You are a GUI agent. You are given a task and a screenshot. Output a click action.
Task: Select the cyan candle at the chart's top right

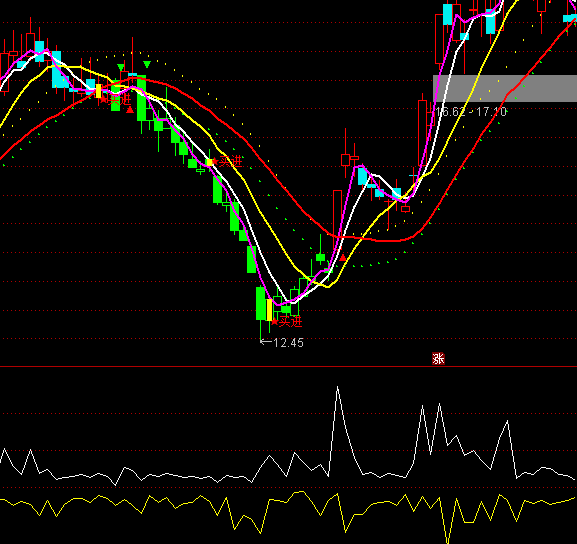[570, 18]
